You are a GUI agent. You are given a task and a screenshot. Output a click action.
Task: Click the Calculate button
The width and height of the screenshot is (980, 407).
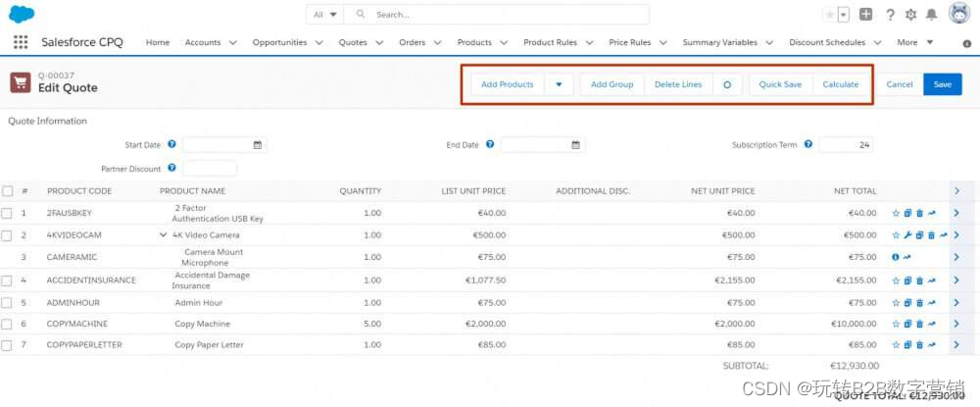pyautogui.click(x=841, y=84)
